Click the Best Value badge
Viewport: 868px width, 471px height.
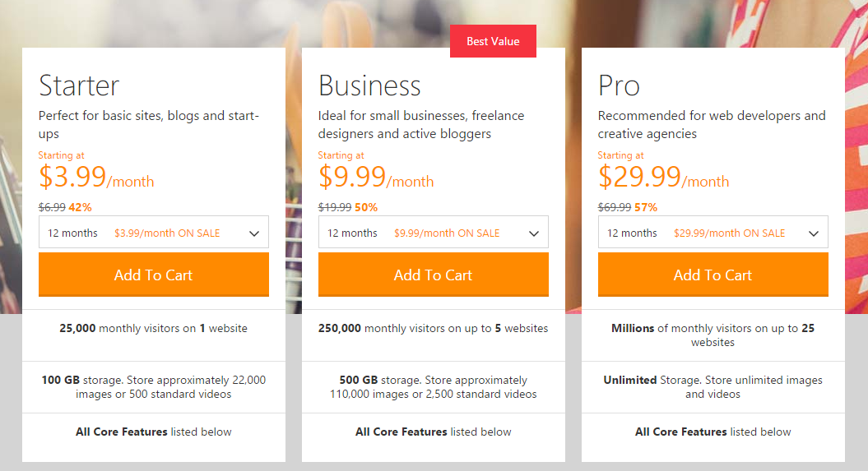click(x=493, y=41)
